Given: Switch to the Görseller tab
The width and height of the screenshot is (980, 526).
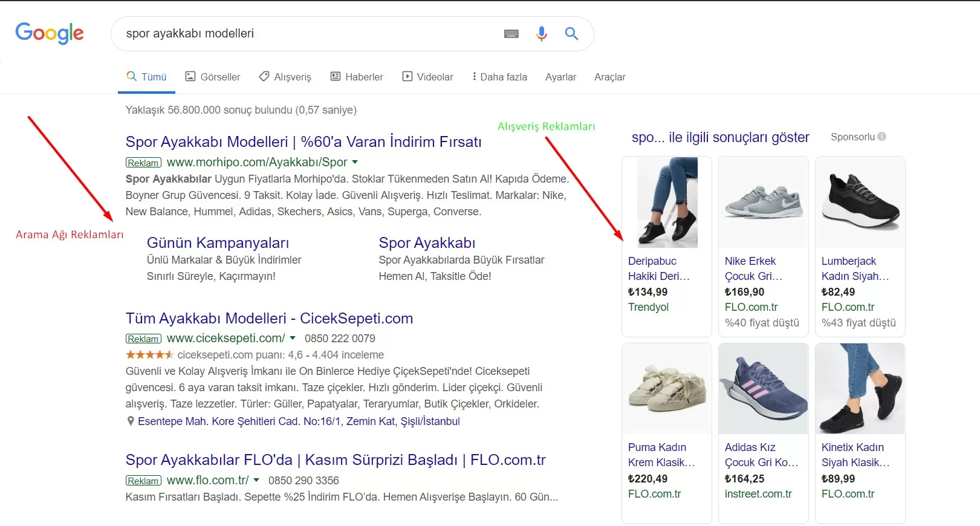Looking at the screenshot, I should pyautogui.click(x=212, y=77).
